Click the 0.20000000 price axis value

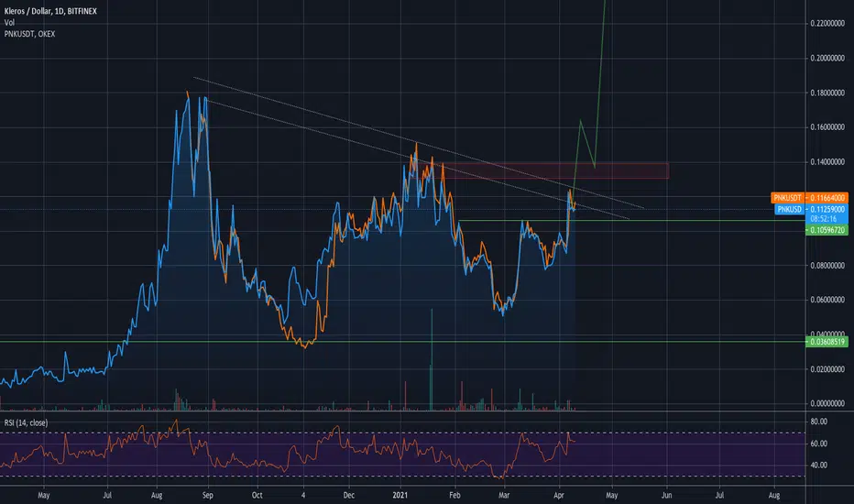tap(827, 58)
